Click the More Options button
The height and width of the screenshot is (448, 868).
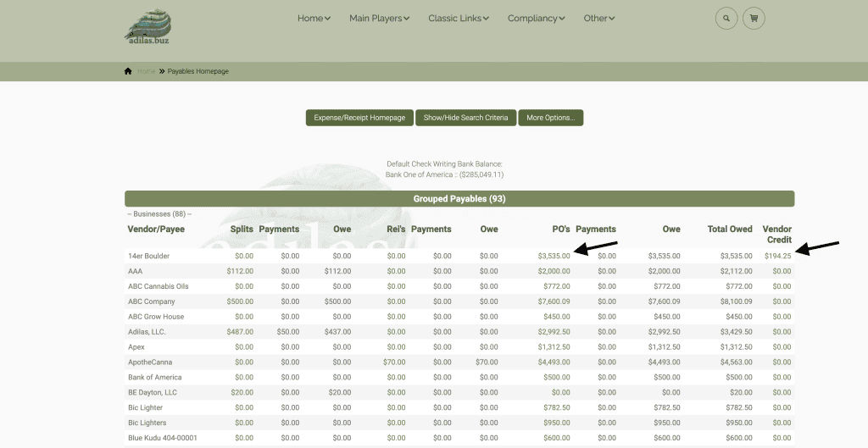click(x=550, y=118)
